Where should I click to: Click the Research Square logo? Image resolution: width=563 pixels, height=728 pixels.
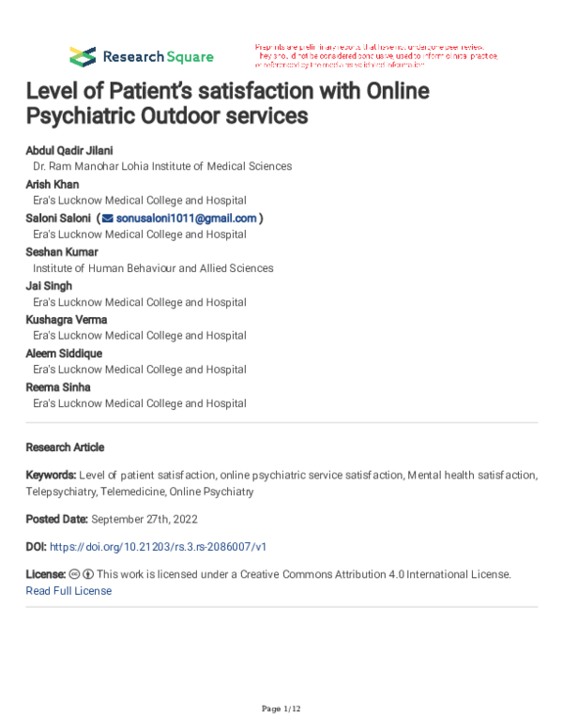[x=142, y=56]
